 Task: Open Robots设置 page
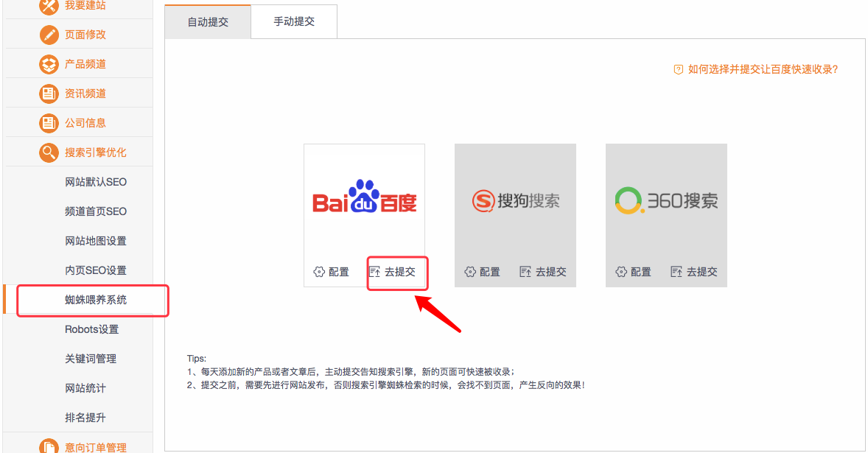[92, 329]
